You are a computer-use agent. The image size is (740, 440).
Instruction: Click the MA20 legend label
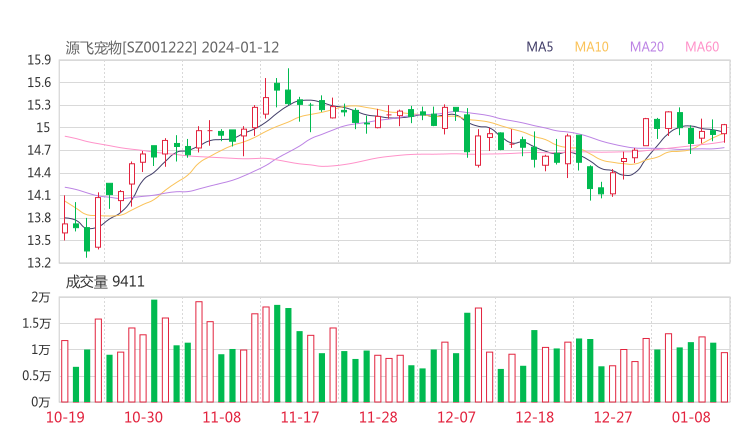(x=647, y=47)
